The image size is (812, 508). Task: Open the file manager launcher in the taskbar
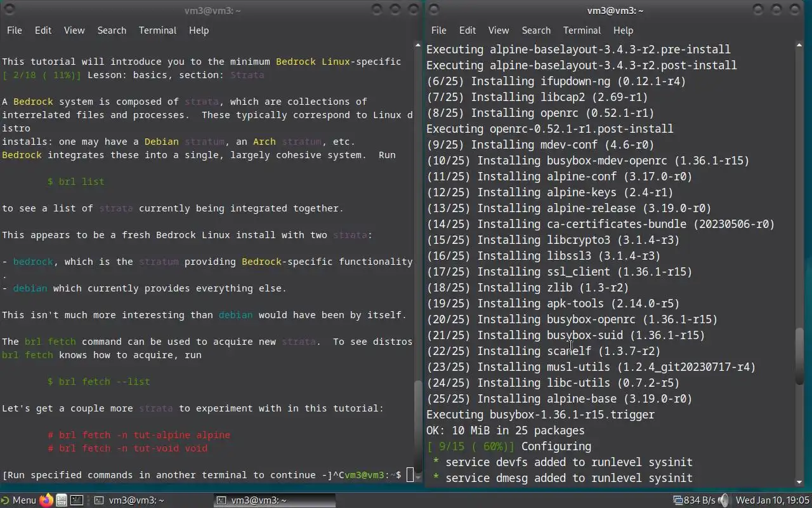pyautogui.click(x=62, y=500)
